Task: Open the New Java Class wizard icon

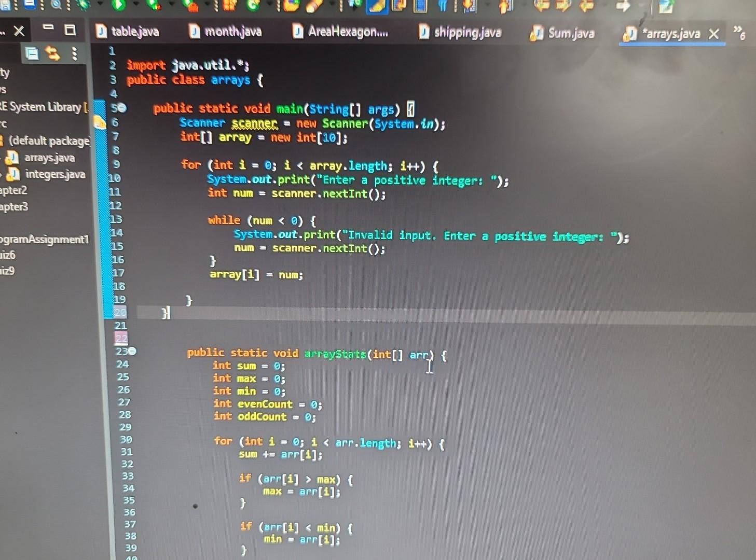Action: (251, 7)
